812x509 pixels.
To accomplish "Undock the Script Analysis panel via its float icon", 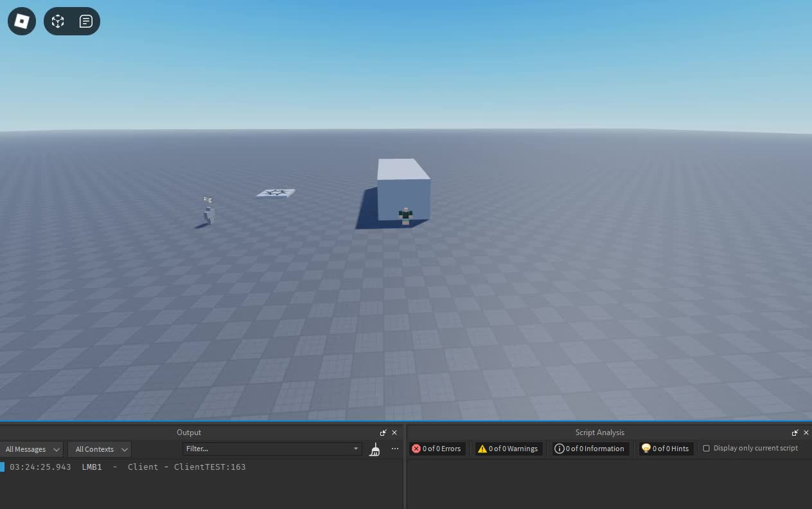I will (x=795, y=433).
